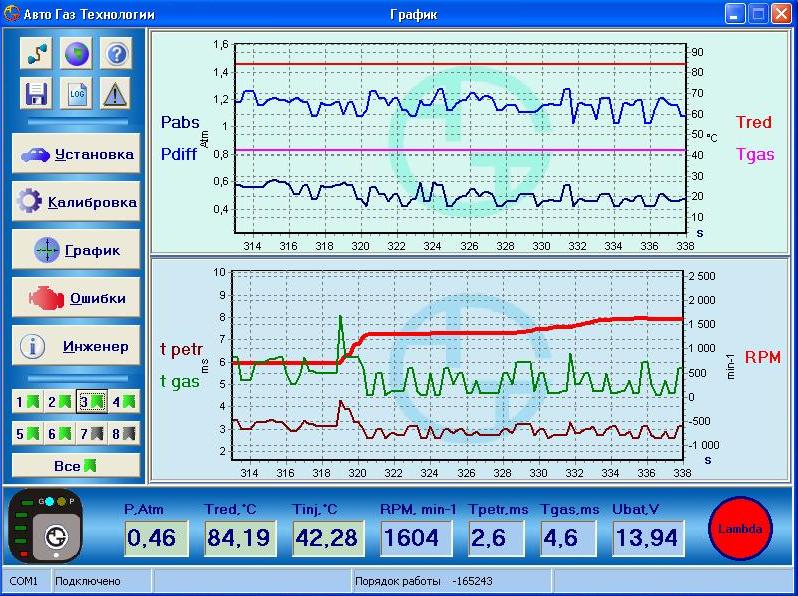Open the LOG file icon
The image size is (798, 596).
pyautogui.click(x=76, y=94)
